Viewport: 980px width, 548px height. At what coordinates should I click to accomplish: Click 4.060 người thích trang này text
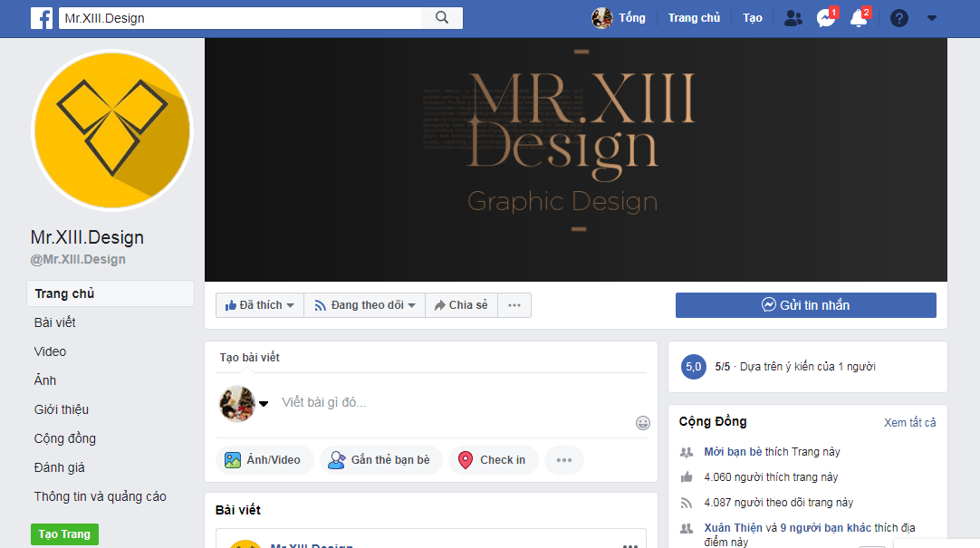click(x=771, y=477)
